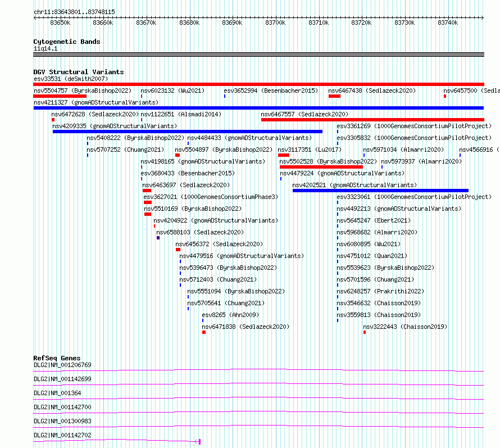Viewport: 500px width, 448px height.
Task: Click nsv1122651 (Alsmadi2014) label
Action: (x=181, y=114)
